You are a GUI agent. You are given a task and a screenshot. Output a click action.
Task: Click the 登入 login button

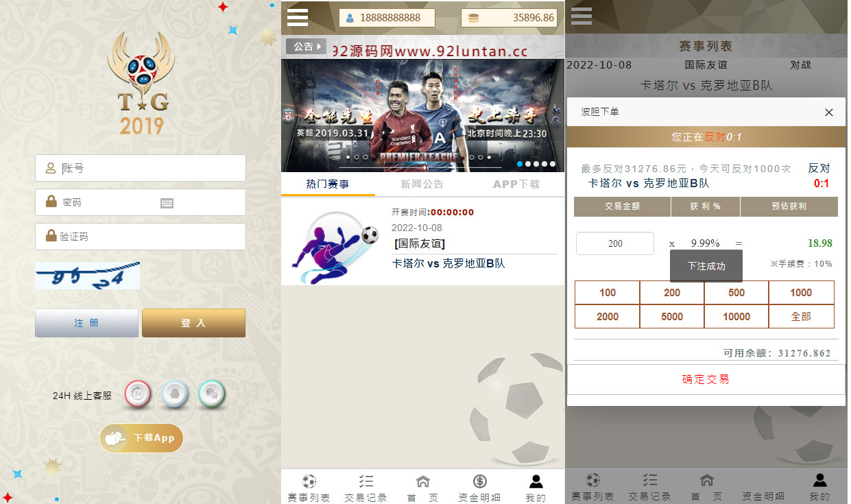click(193, 323)
